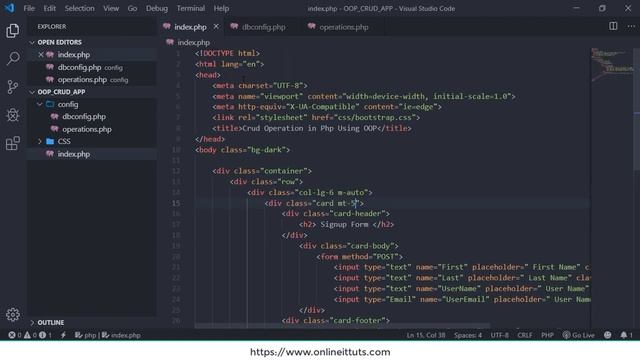Open the editor More Actions ellipsis
Screen dimensions: 640x360
(631, 26)
